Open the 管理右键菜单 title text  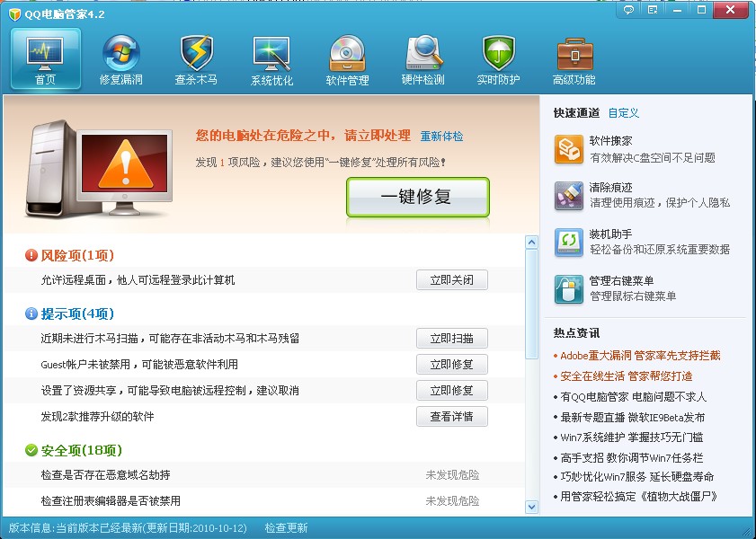pyautogui.click(x=621, y=281)
